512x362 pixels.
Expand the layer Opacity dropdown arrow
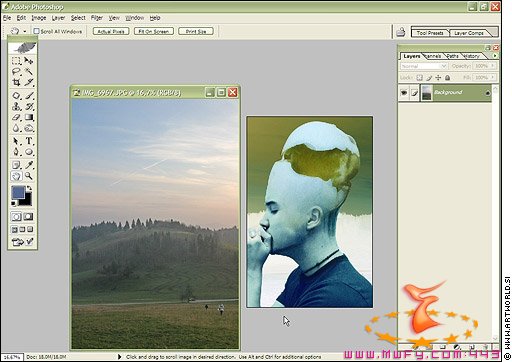(x=493, y=66)
